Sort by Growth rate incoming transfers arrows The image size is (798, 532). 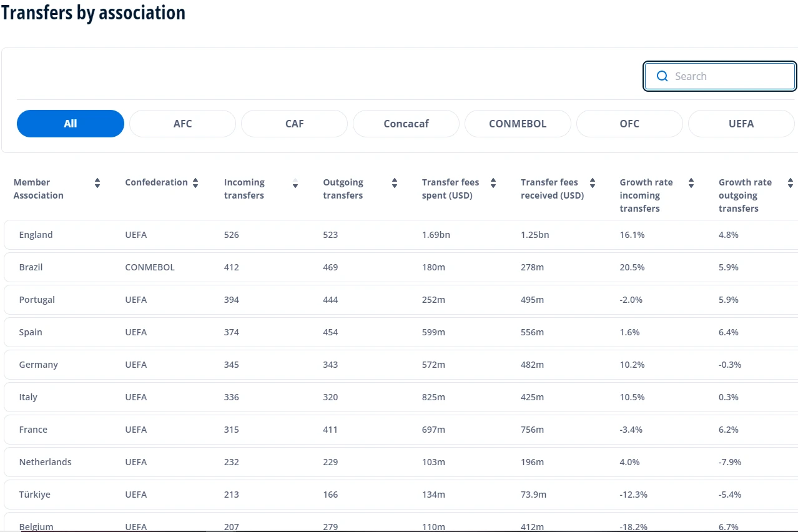(x=691, y=183)
